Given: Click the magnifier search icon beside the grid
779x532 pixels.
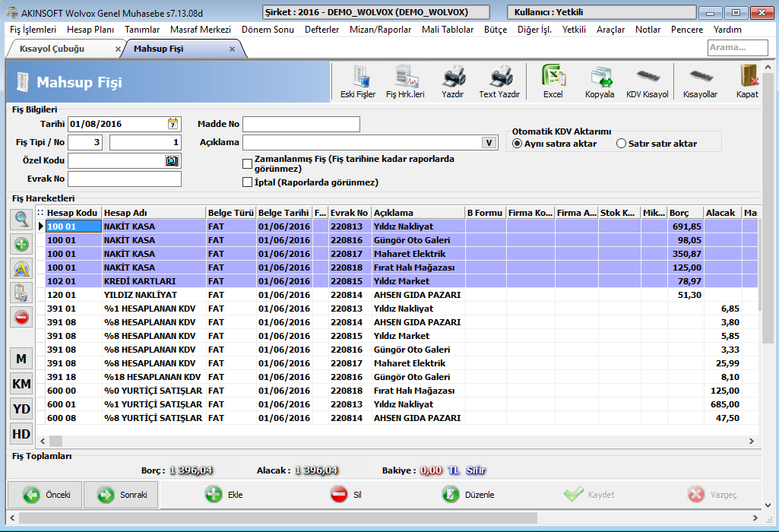Looking at the screenshot, I should (21, 220).
